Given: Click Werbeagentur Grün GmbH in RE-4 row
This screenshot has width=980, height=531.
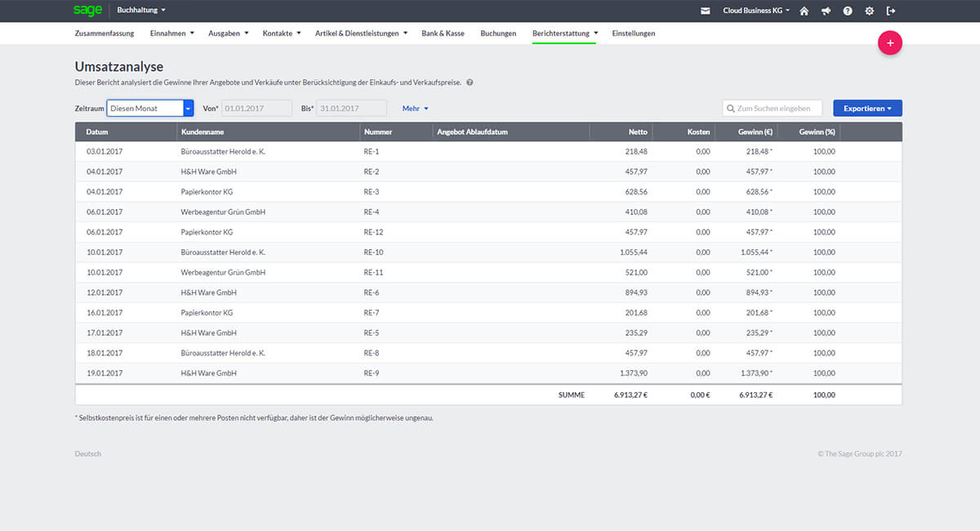Looking at the screenshot, I should (223, 212).
